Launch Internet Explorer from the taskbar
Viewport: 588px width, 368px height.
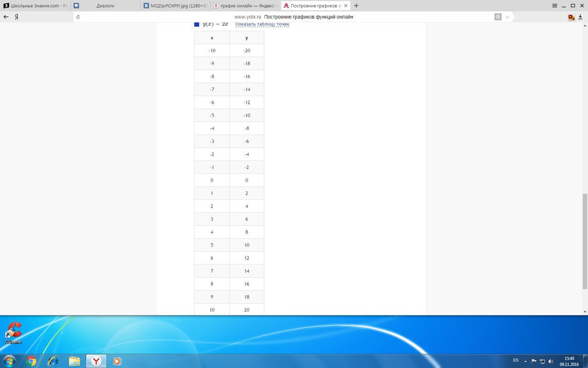click(x=53, y=361)
